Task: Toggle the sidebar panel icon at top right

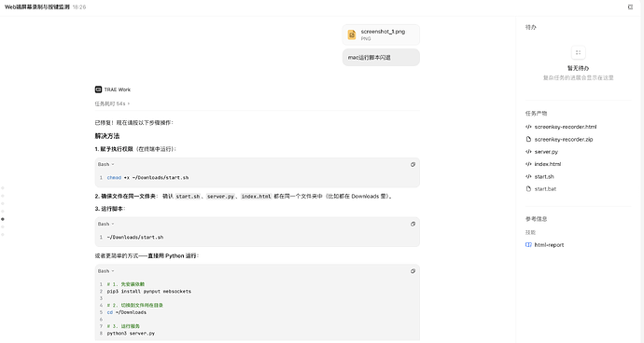Action: point(630,7)
